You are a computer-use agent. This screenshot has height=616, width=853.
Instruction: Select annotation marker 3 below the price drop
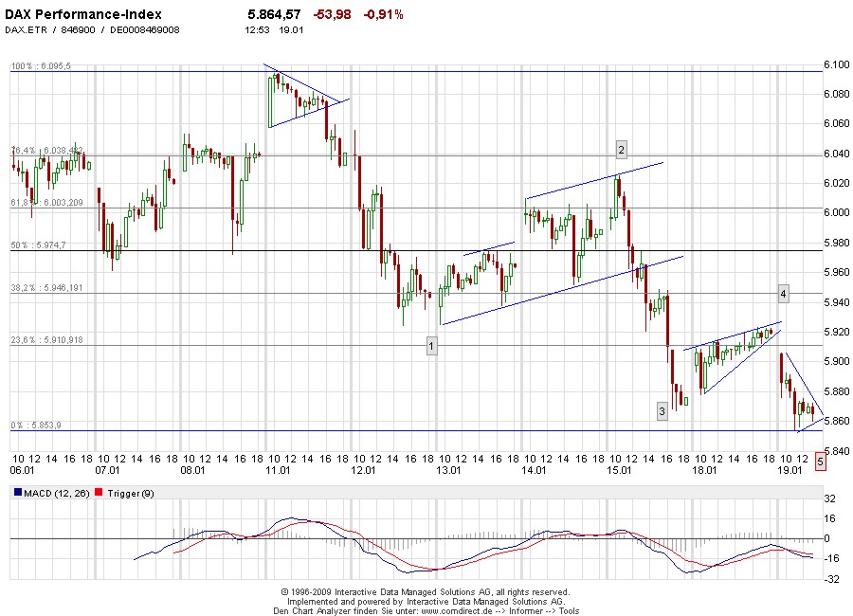(663, 411)
